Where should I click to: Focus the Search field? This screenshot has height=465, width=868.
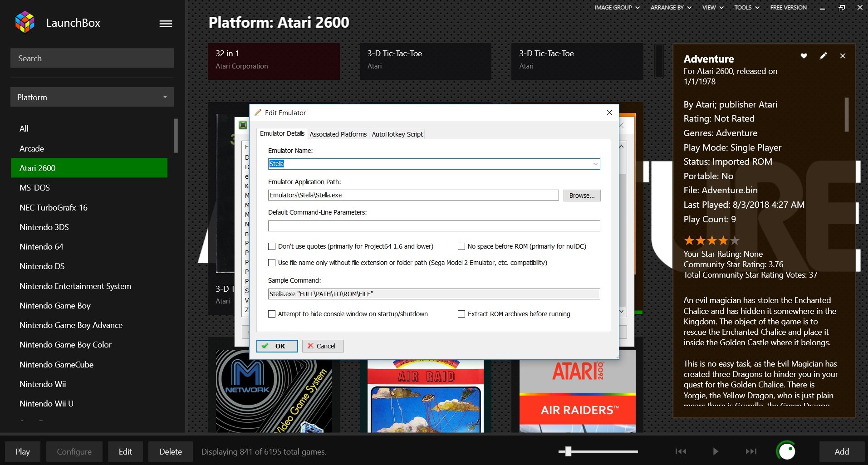click(92, 58)
